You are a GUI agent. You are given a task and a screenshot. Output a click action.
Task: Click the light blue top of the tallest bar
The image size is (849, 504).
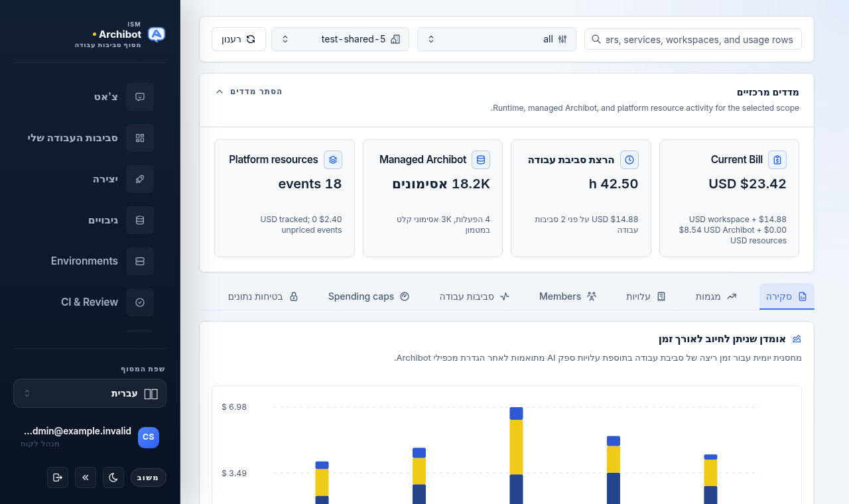[x=516, y=413]
